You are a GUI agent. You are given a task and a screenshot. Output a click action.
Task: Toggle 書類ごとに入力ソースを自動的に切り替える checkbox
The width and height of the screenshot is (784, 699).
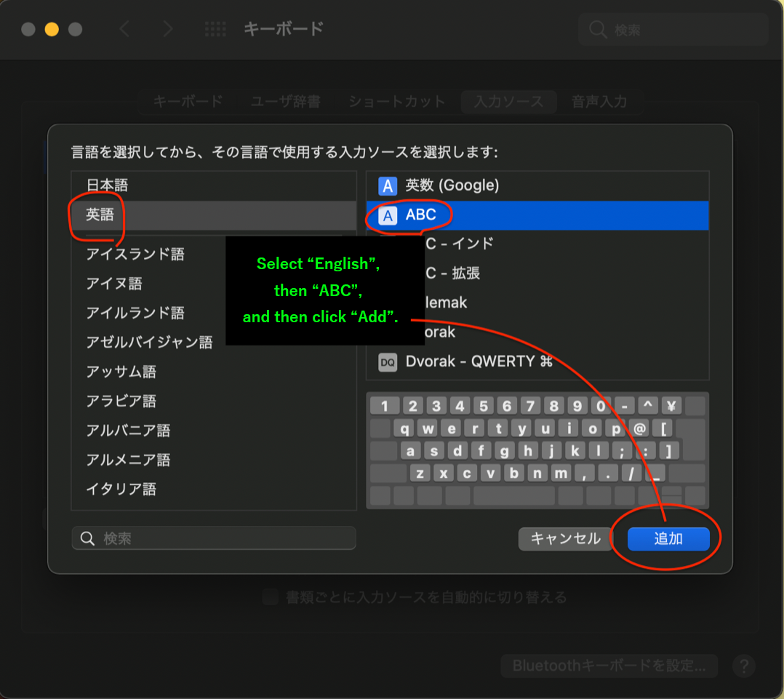tap(271, 598)
